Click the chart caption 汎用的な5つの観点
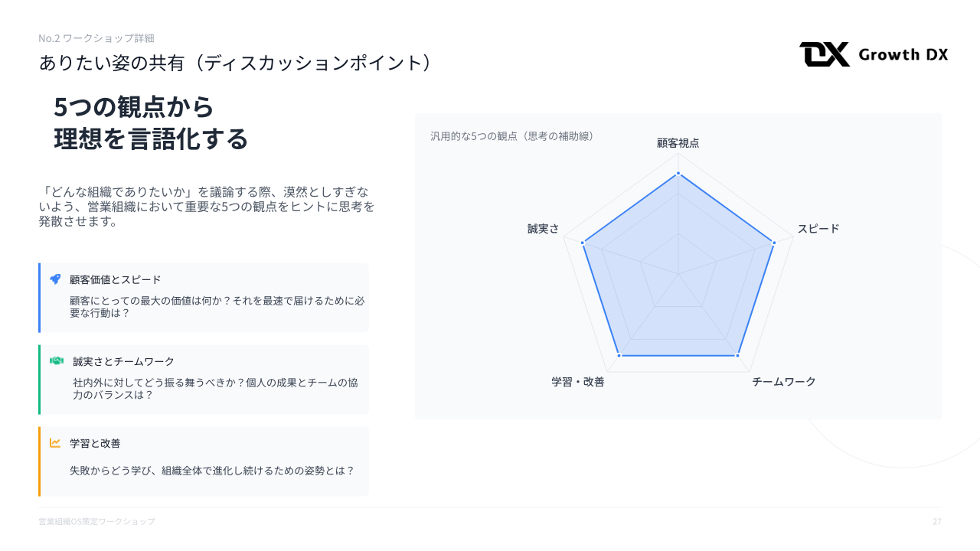Screen dimensions: 980x551 [x=512, y=136]
